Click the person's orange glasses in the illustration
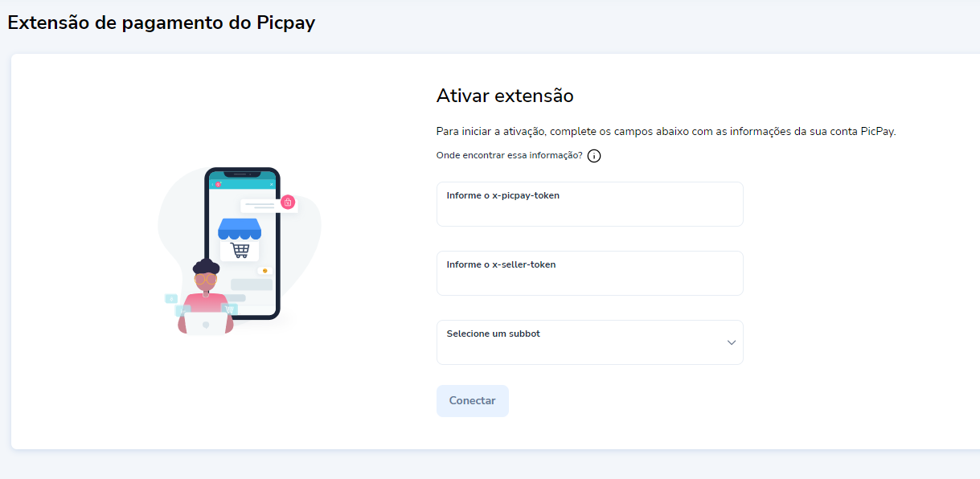Image resolution: width=980 pixels, height=479 pixels. [205, 279]
